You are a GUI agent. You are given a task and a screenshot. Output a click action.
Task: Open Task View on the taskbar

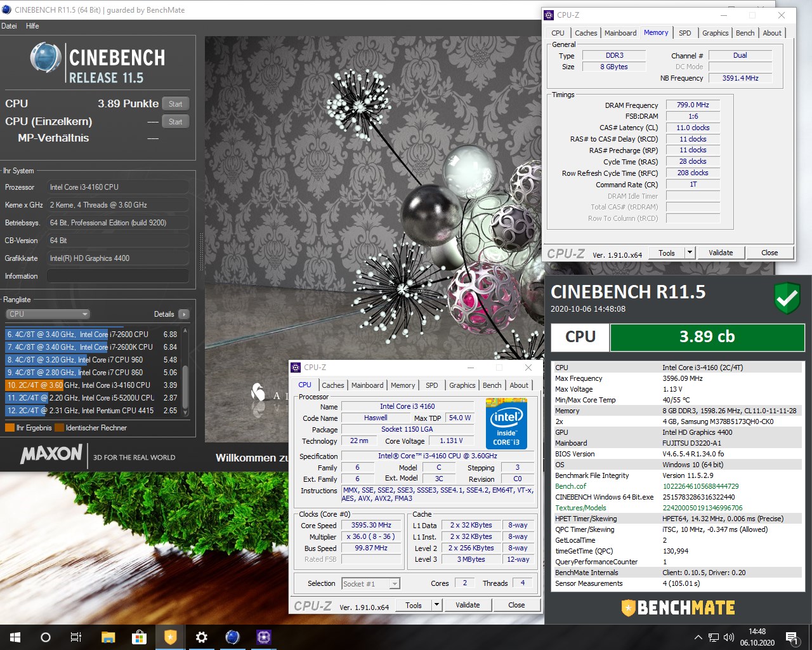point(76,637)
